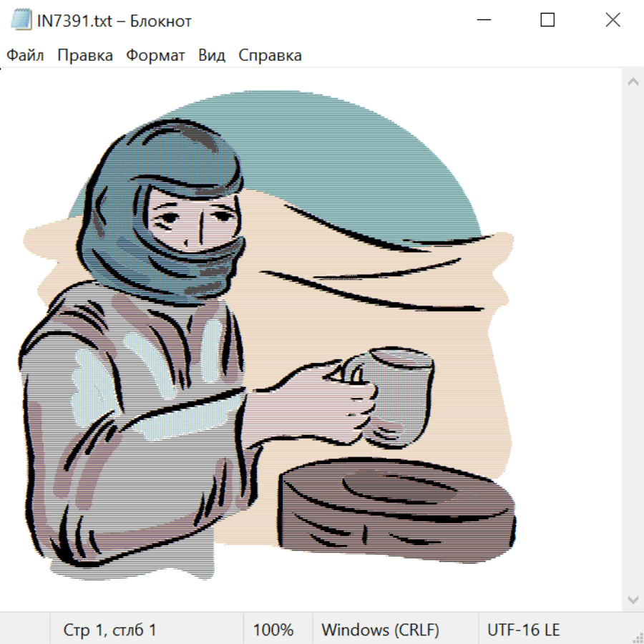Click the Стр 1, стлб 1 indicator

(110, 630)
